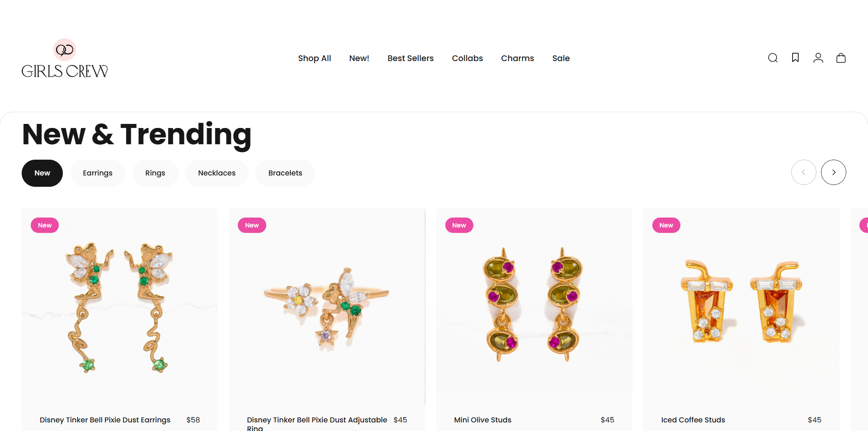
Task: Visit the Sale navigation link
Action: click(x=561, y=58)
